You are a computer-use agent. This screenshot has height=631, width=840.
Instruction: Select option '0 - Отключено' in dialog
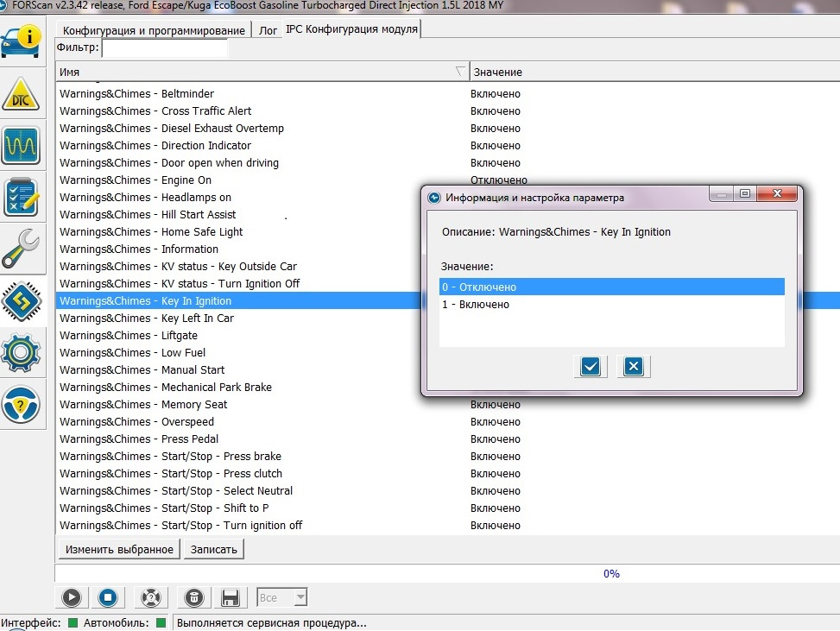click(x=612, y=287)
